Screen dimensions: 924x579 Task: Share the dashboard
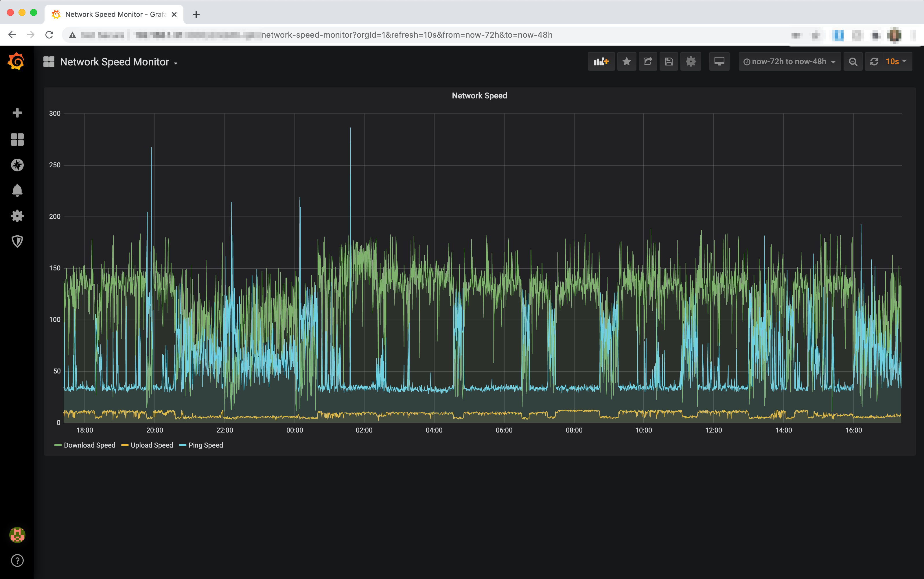click(648, 62)
